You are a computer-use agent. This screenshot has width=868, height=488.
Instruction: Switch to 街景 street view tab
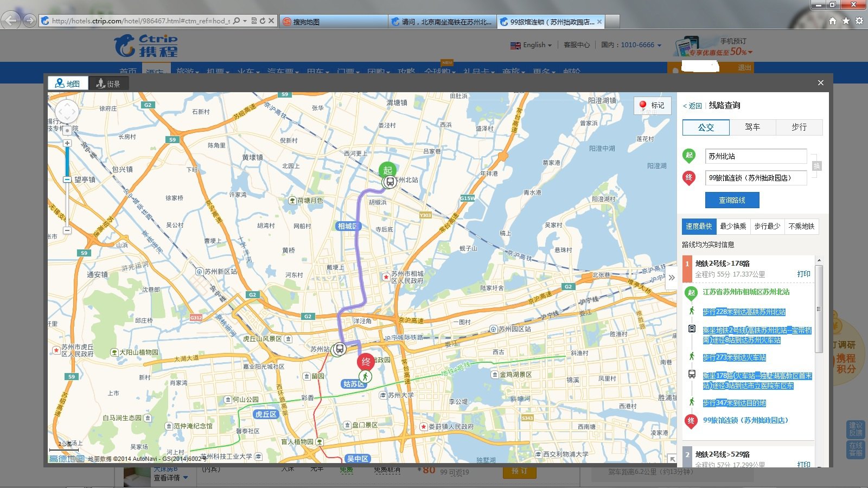(108, 84)
